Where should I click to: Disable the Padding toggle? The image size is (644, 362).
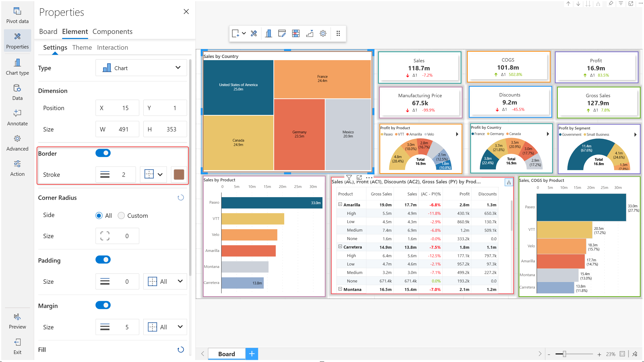click(x=103, y=260)
